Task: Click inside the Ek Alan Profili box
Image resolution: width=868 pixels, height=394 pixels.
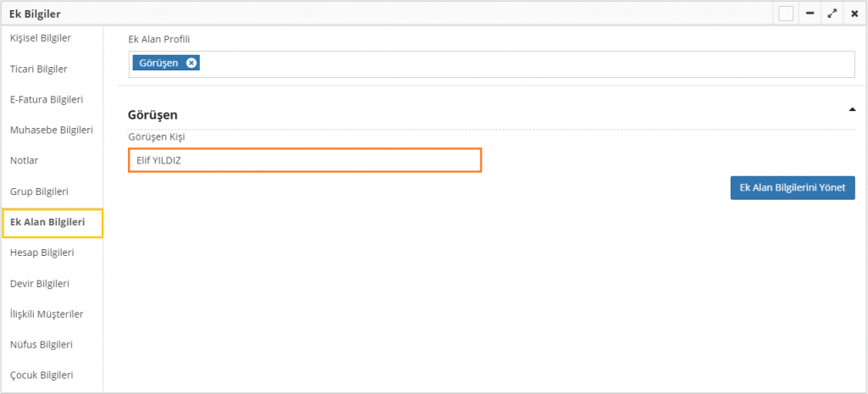Action: tap(509, 64)
